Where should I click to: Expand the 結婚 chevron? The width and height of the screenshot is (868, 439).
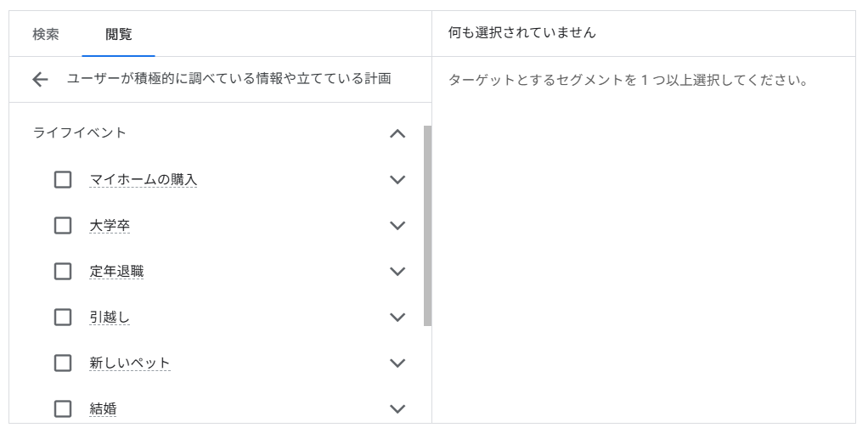(397, 409)
